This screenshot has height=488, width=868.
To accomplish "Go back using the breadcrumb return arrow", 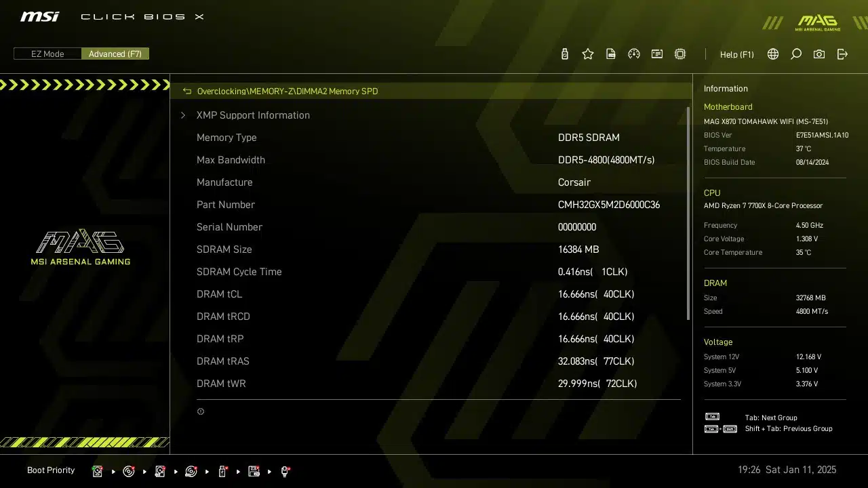I will (x=187, y=91).
